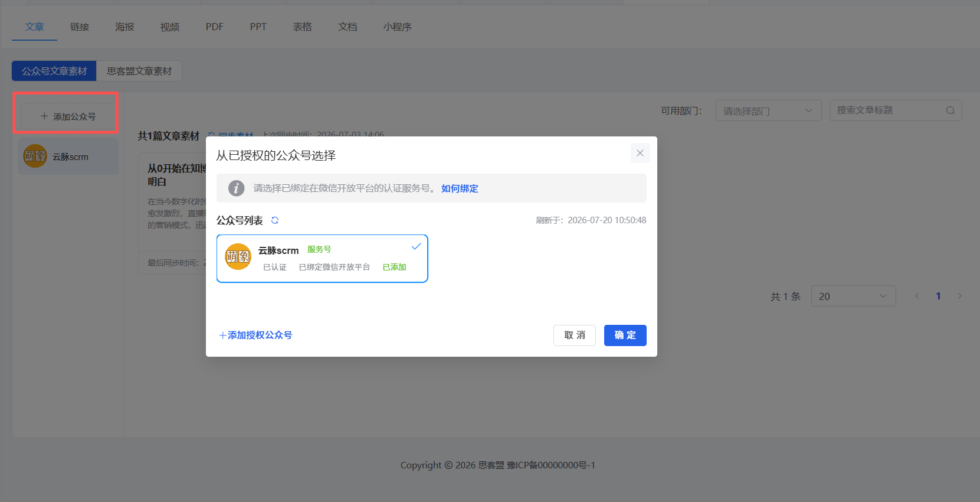This screenshot has height=502, width=980.
Task: Open the page size dropdown showing 20
Action: [x=854, y=296]
